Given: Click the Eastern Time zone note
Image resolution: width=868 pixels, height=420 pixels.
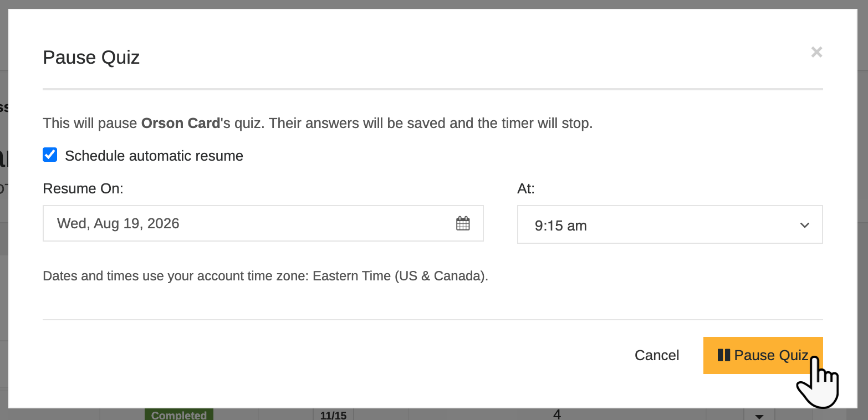Looking at the screenshot, I should click(x=265, y=276).
